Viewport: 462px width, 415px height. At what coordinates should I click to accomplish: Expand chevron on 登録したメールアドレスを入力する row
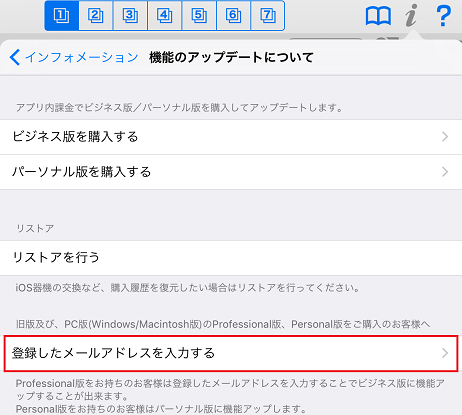coord(445,353)
